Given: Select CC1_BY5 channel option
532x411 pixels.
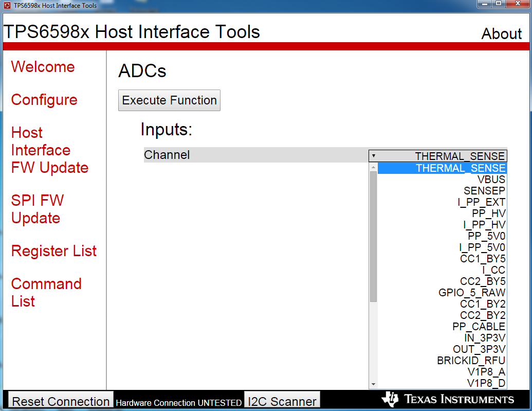Looking at the screenshot, I should point(442,259).
